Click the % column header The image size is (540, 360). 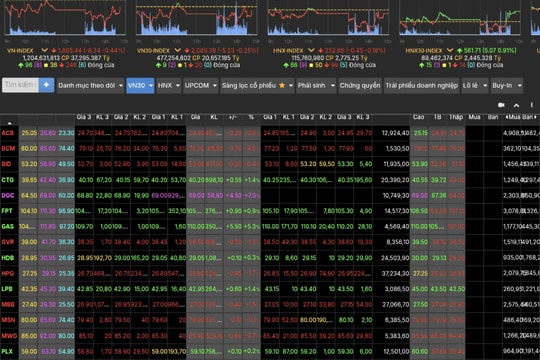click(251, 117)
